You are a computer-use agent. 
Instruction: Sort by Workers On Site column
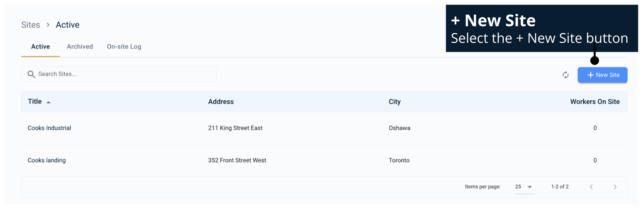click(x=595, y=102)
